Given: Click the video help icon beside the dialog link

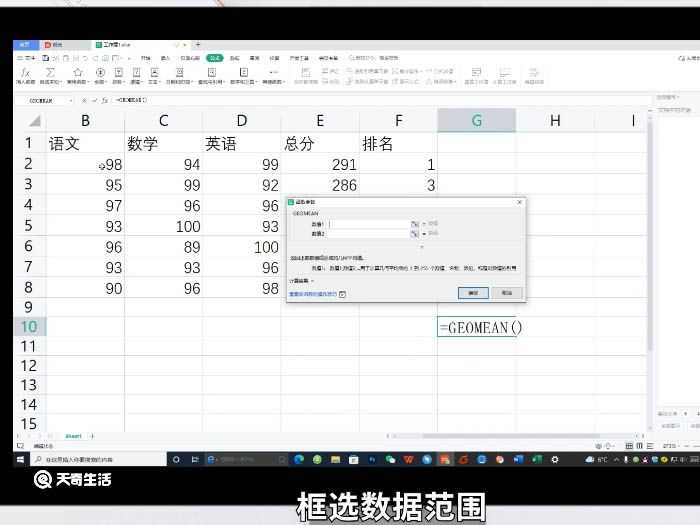Looking at the screenshot, I should (342, 294).
